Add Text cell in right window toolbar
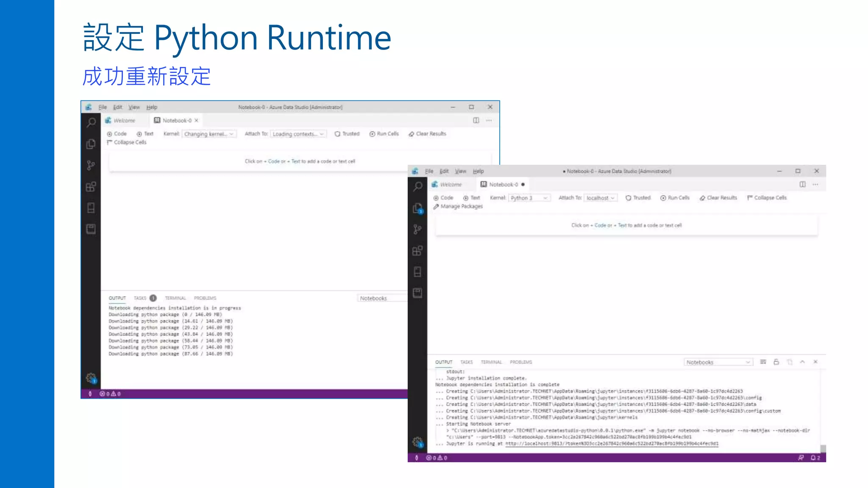868x488 pixels. pos(472,198)
